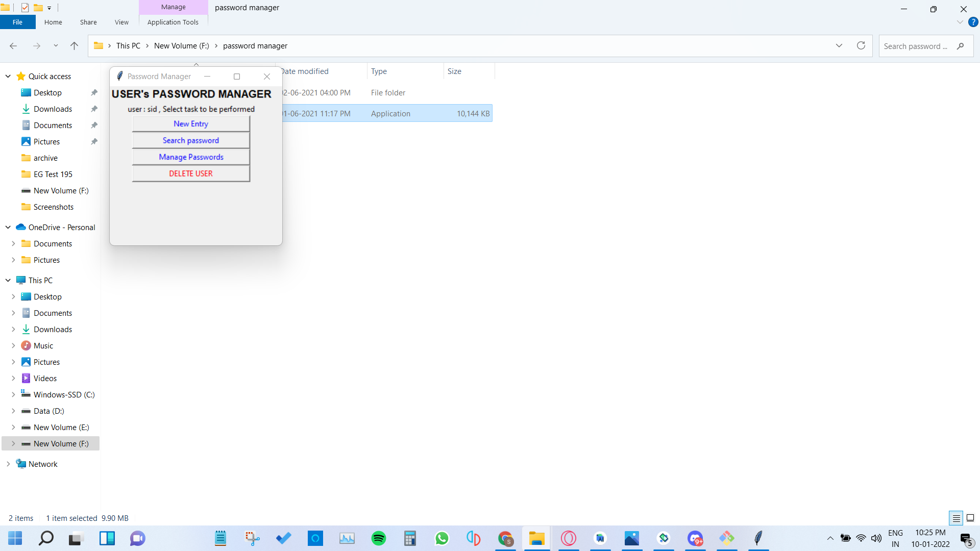Collapse the Quick access tree
980x551 pixels.
point(8,77)
